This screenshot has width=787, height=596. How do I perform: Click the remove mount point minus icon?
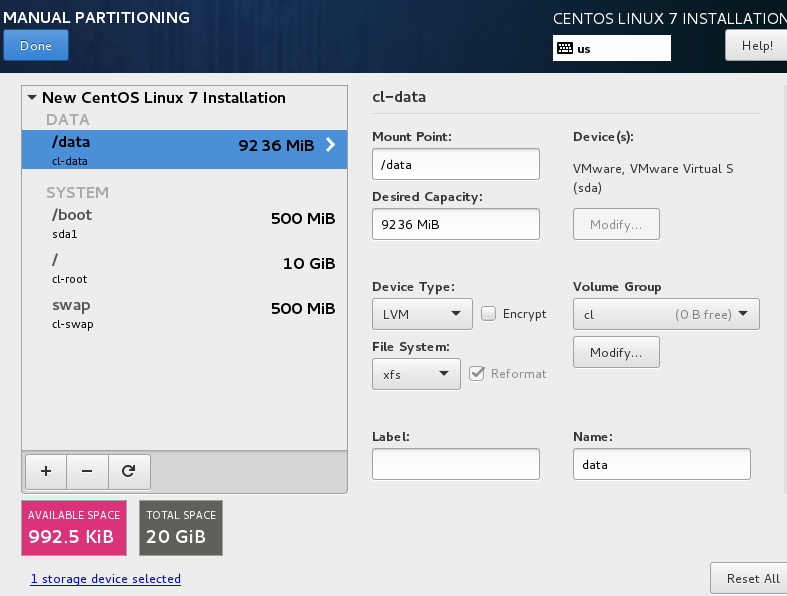point(87,471)
